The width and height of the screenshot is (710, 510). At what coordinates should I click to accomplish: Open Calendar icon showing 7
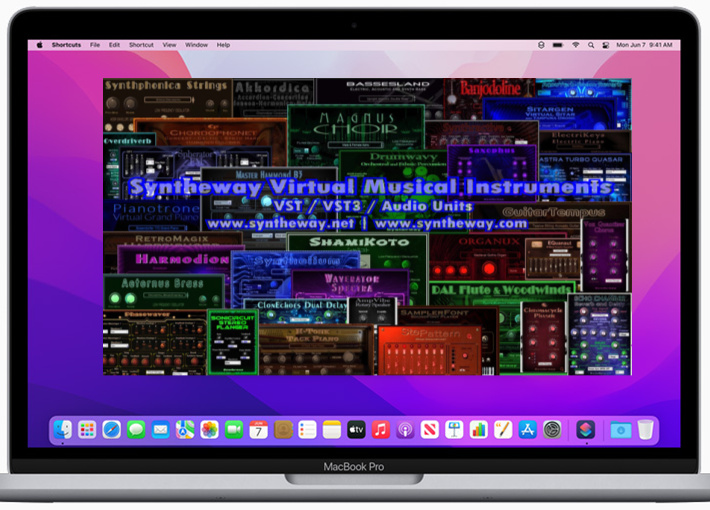pyautogui.click(x=258, y=429)
